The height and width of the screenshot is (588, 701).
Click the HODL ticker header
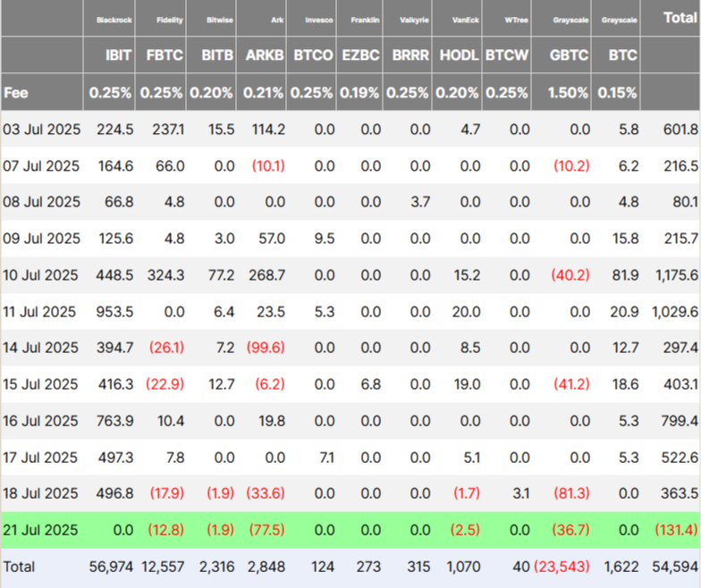click(460, 55)
